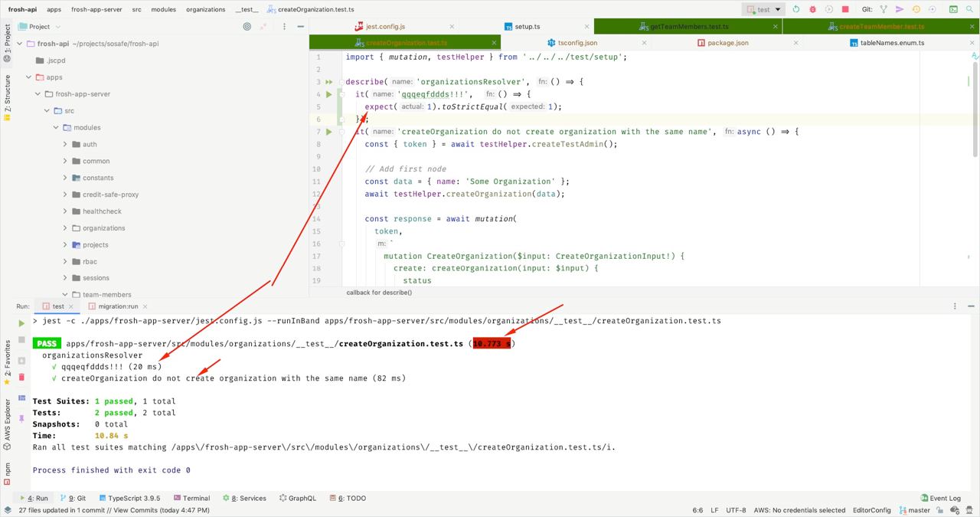The image size is (980, 517).
Task: Toggle the npm side panel
Action: pos(7,473)
